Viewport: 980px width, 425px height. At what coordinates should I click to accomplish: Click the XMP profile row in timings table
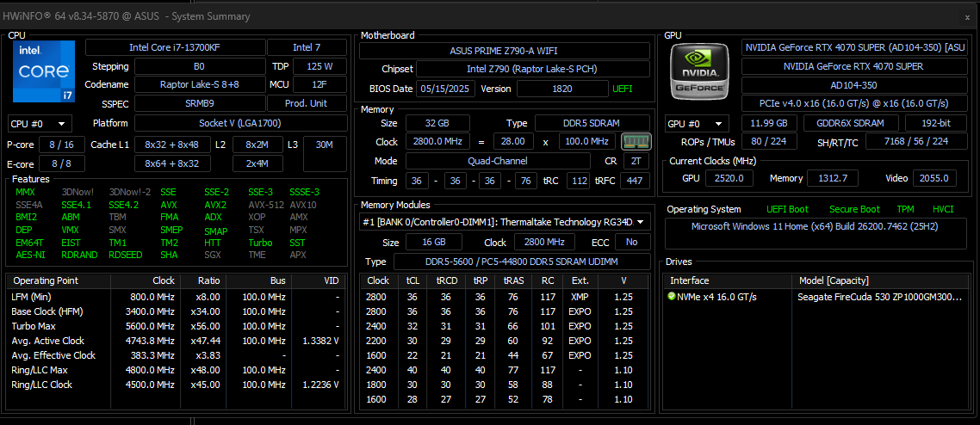click(505, 297)
